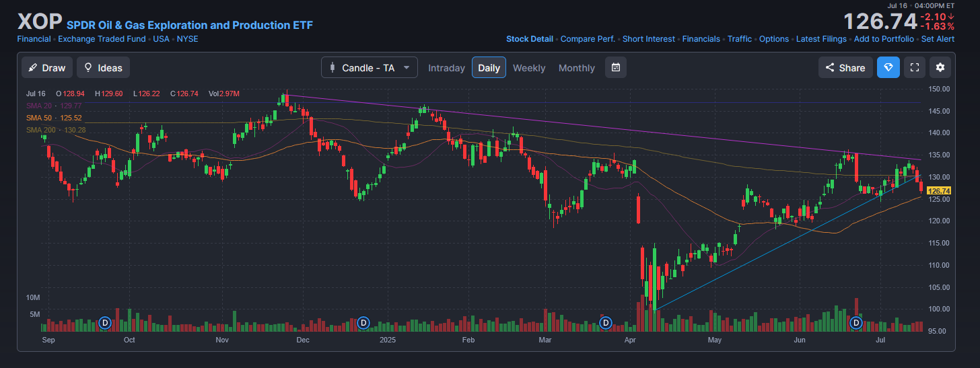The image size is (980, 368).
Task: Open the calendar date range picker
Action: tap(616, 67)
